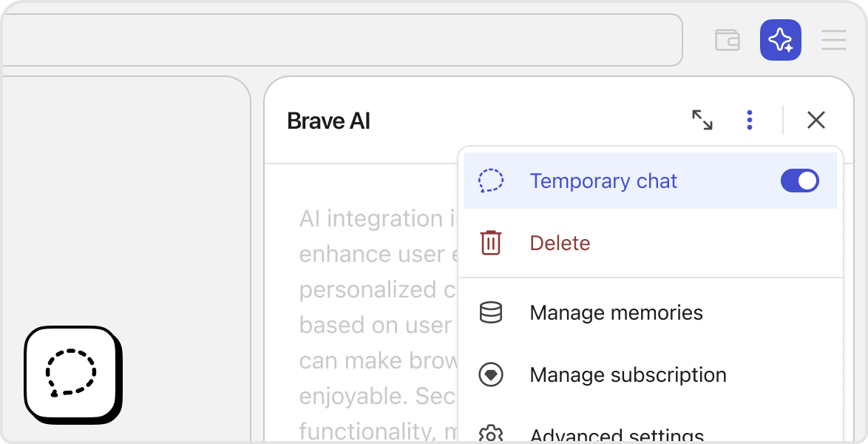Click the database icon for memories
Screen dimensions: 868x444
click(491, 312)
